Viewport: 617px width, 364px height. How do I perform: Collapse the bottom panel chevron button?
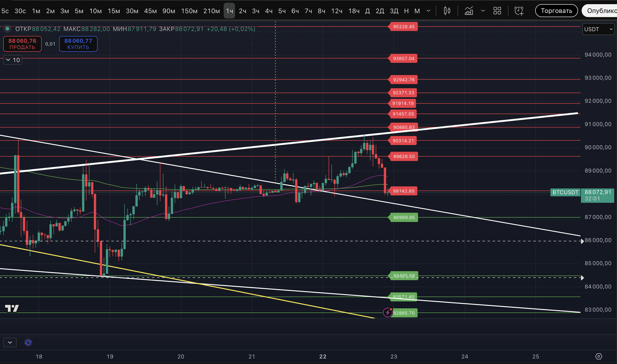10,342
